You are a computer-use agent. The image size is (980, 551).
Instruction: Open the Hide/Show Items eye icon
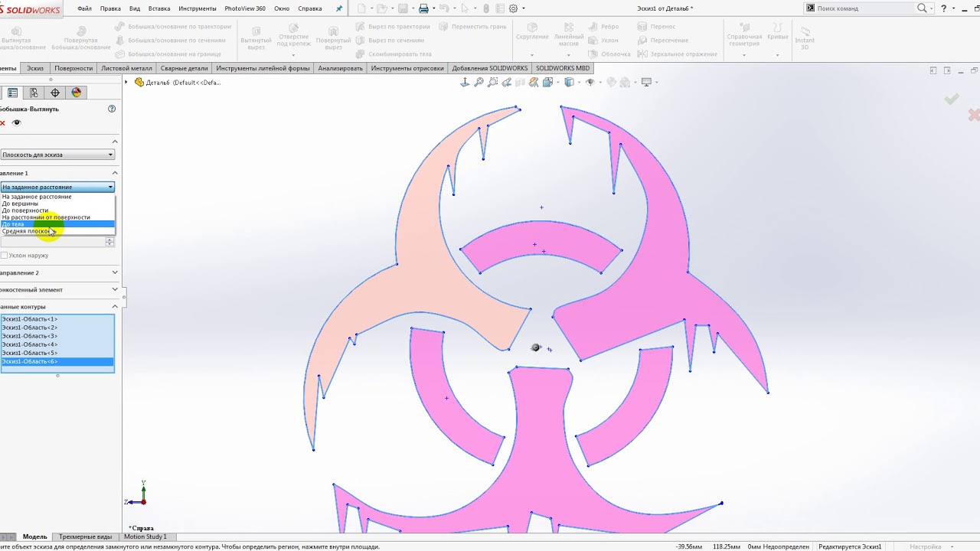pos(590,83)
